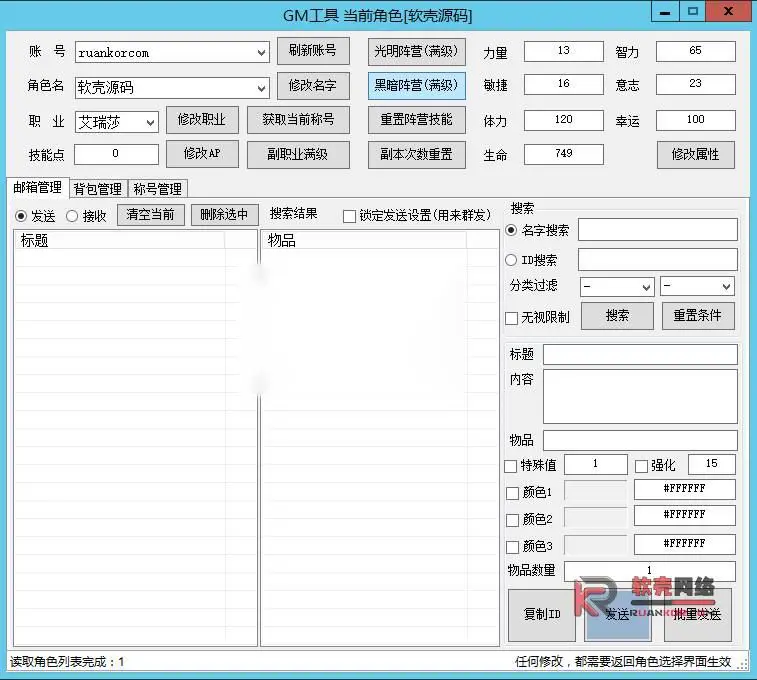Select the 发送 radio button
Screen dimensions: 757x680
click(21, 216)
